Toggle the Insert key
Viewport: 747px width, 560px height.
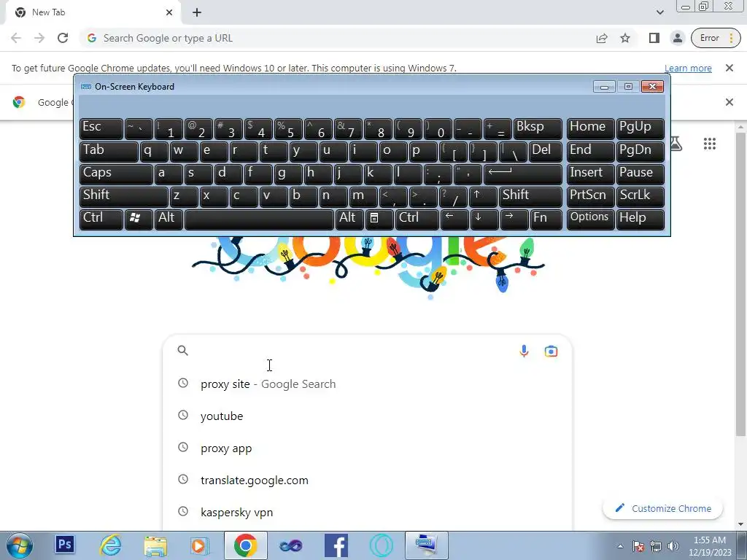click(x=589, y=174)
